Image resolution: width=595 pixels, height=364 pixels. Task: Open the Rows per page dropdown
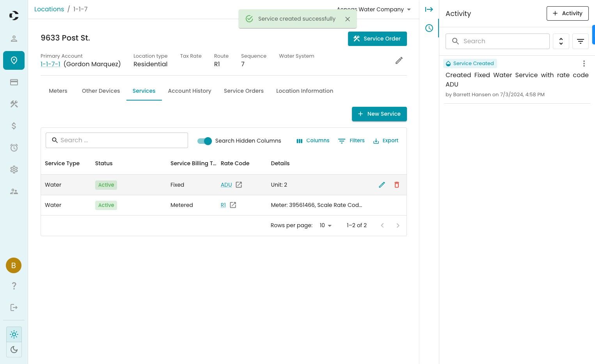(325, 225)
